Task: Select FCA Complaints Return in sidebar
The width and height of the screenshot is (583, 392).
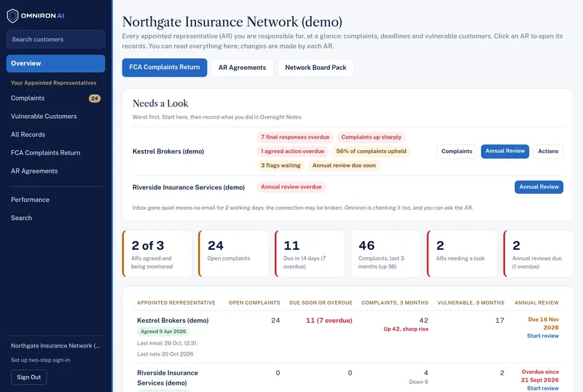Action: point(45,153)
